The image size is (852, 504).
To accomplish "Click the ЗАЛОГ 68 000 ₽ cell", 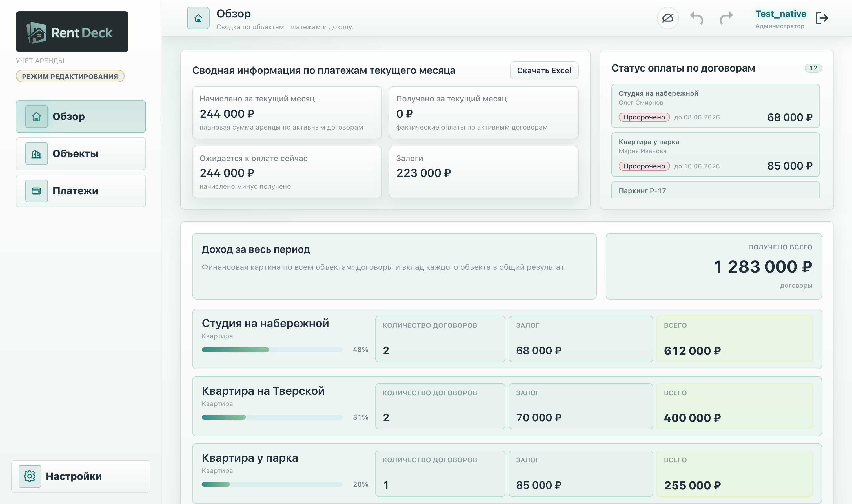I will [x=580, y=339].
